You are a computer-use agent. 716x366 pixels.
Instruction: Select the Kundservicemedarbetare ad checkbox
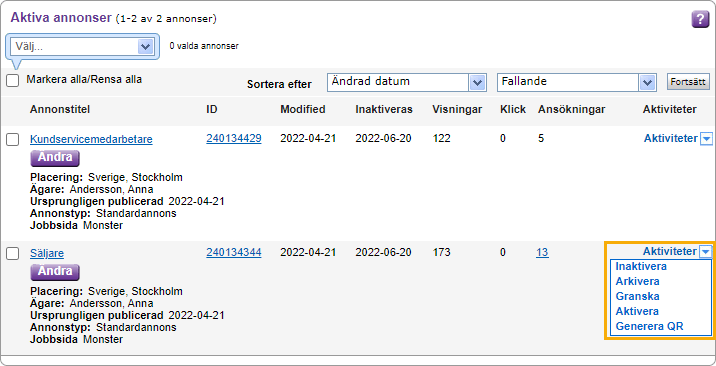(x=12, y=140)
